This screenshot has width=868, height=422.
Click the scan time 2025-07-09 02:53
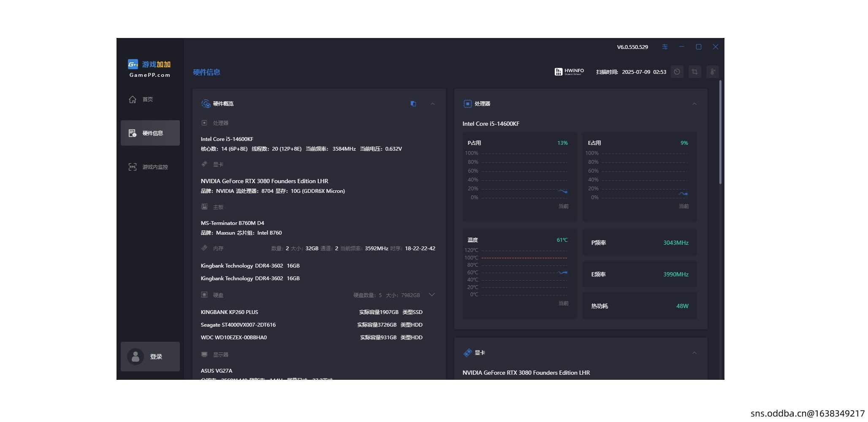644,72
